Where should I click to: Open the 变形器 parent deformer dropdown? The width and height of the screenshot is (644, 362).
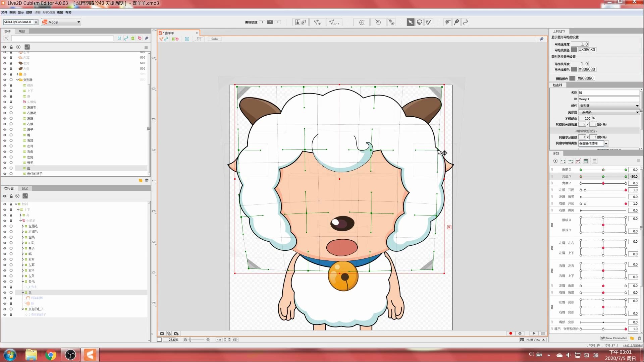pyautogui.click(x=609, y=112)
